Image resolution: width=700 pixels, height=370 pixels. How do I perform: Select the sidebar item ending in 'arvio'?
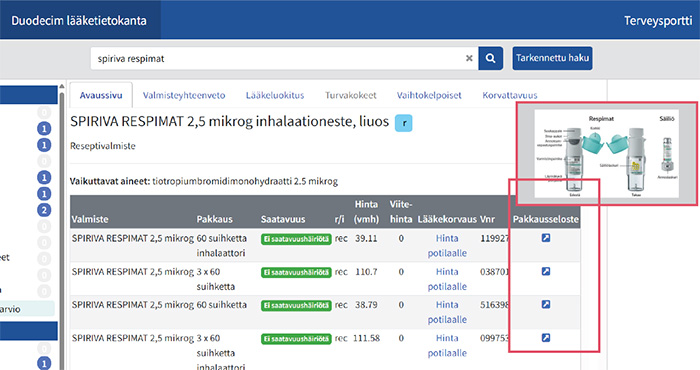click(x=27, y=309)
